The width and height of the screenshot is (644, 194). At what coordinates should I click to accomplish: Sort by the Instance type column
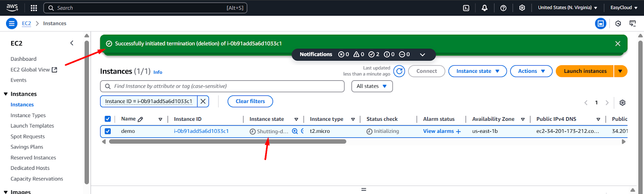(353, 119)
